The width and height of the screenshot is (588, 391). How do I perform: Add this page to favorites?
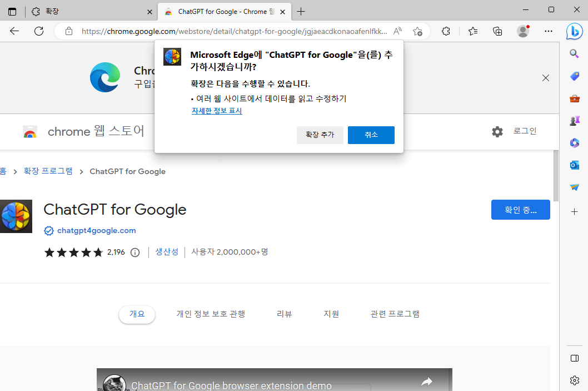(x=417, y=32)
